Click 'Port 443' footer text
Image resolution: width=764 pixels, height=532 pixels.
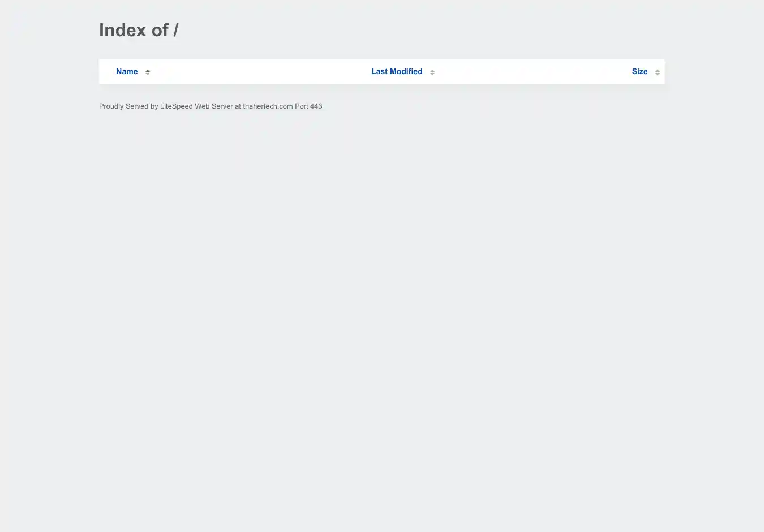[308, 106]
